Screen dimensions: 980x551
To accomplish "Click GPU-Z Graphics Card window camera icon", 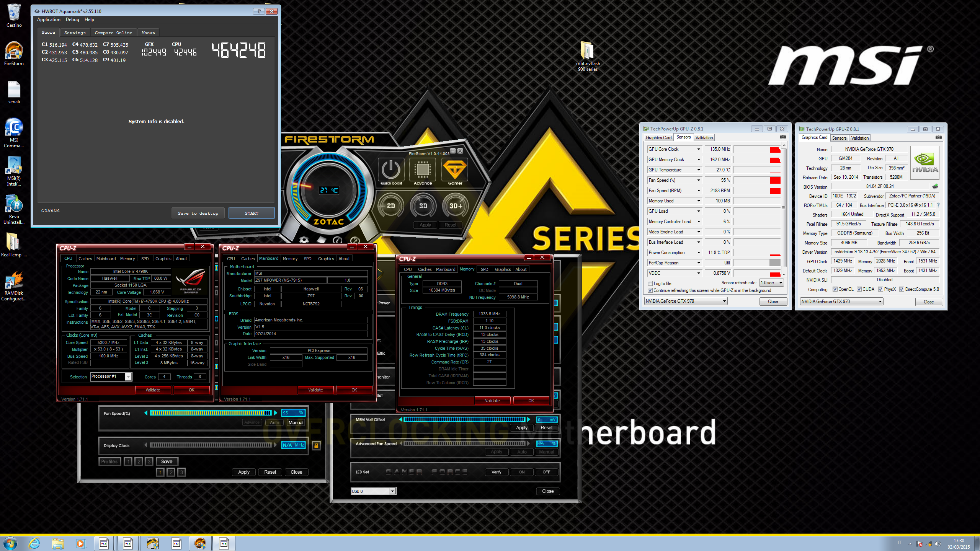I will pyautogui.click(x=938, y=137).
